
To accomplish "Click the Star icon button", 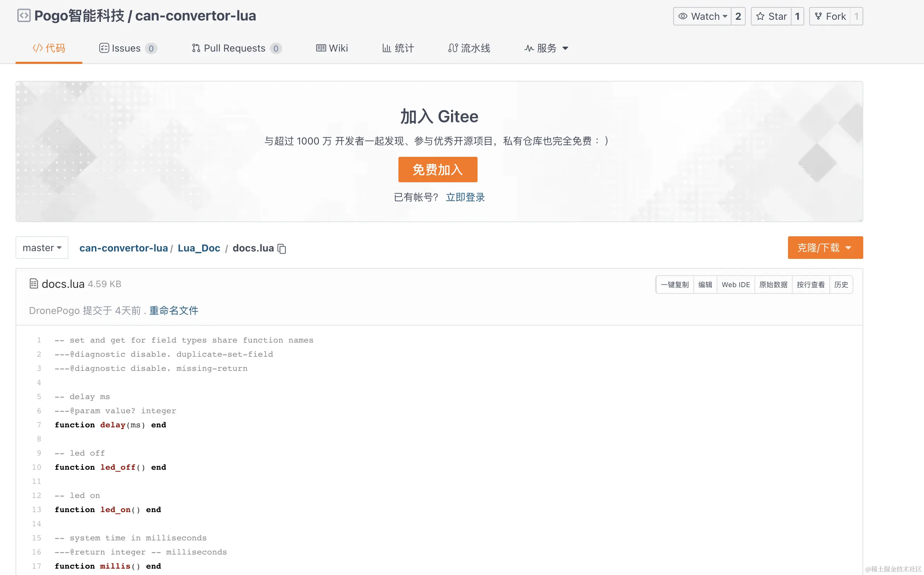I will click(771, 16).
